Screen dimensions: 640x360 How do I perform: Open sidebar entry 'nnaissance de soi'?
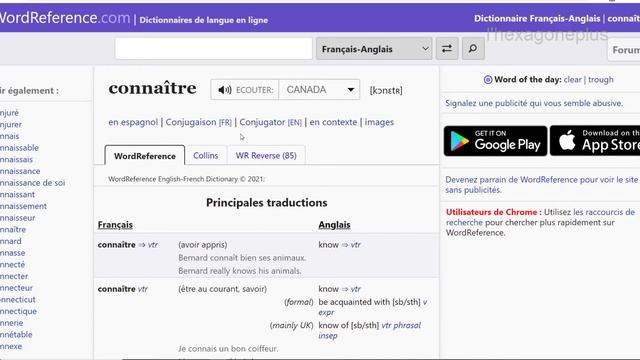tap(33, 183)
